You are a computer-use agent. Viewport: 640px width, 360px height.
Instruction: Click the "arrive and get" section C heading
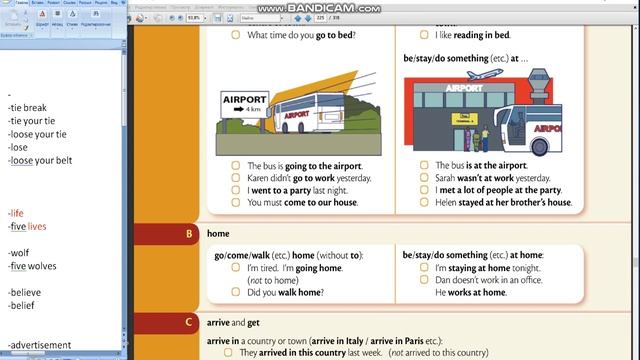click(x=233, y=322)
